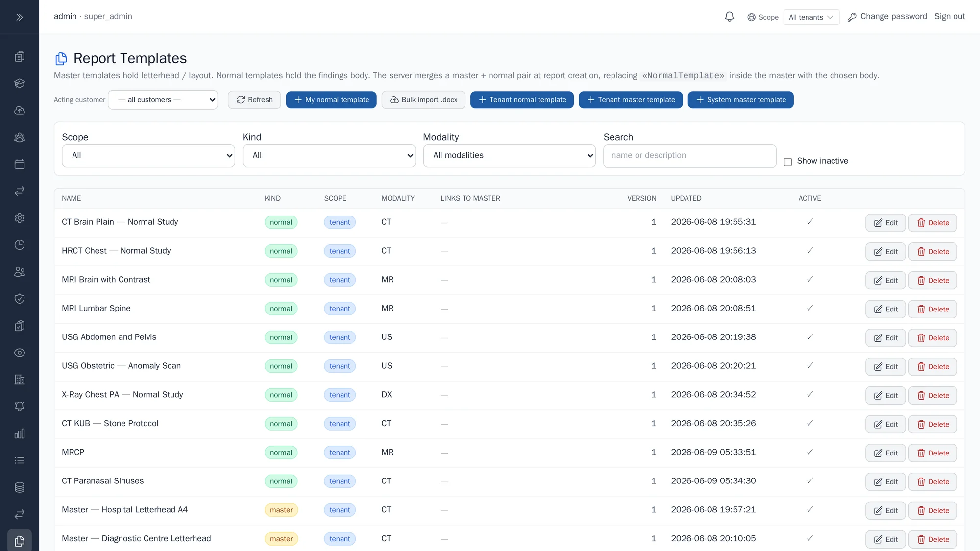Screen dimensions: 980x551
Task: Delete Master Diagnostic Centre Letterhead template
Action: [x=932, y=540]
